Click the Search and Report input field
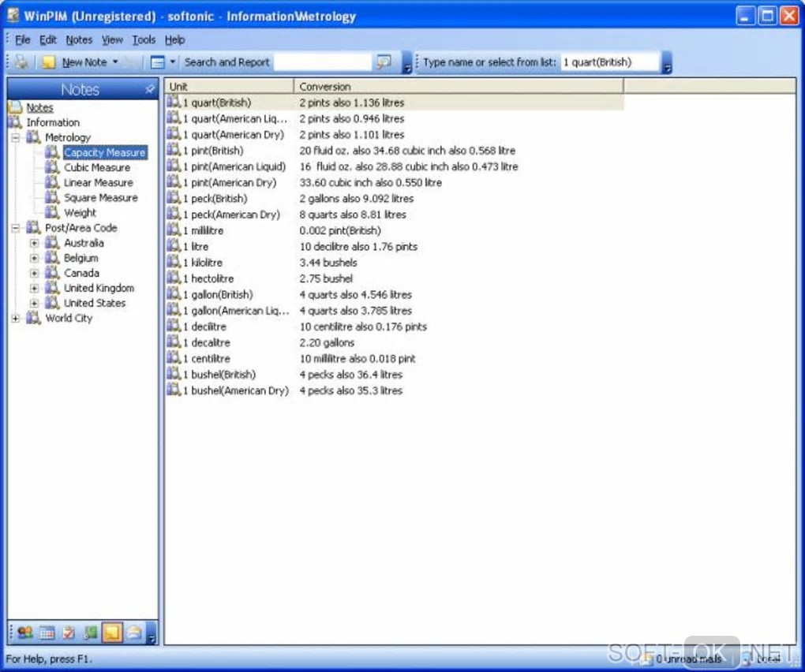 click(322, 62)
